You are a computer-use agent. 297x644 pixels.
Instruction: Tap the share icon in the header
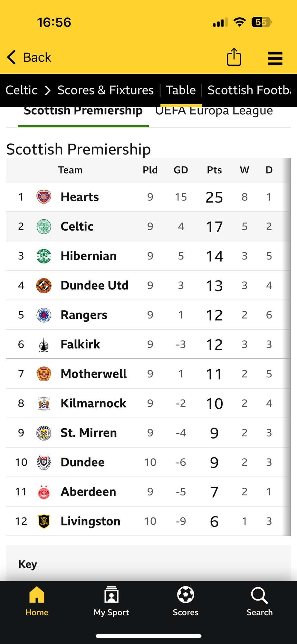pyautogui.click(x=234, y=57)
